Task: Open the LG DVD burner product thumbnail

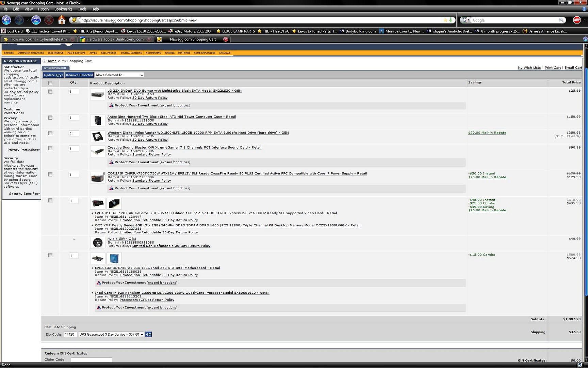Action: tap(98, 94)
